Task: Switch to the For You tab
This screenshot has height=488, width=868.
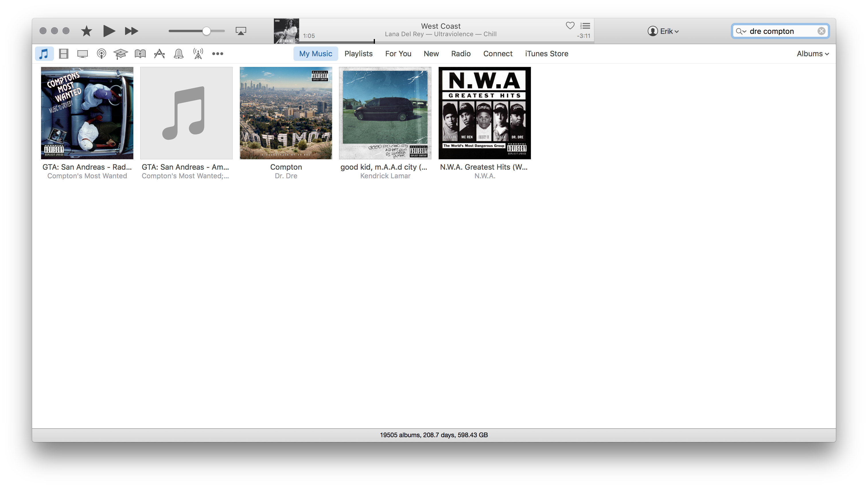Action: [398, 54]
